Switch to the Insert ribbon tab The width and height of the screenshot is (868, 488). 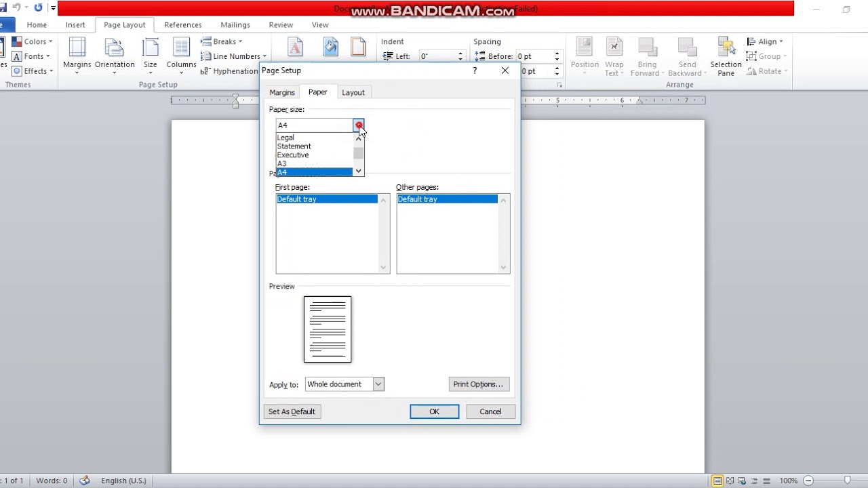(75, 24)
